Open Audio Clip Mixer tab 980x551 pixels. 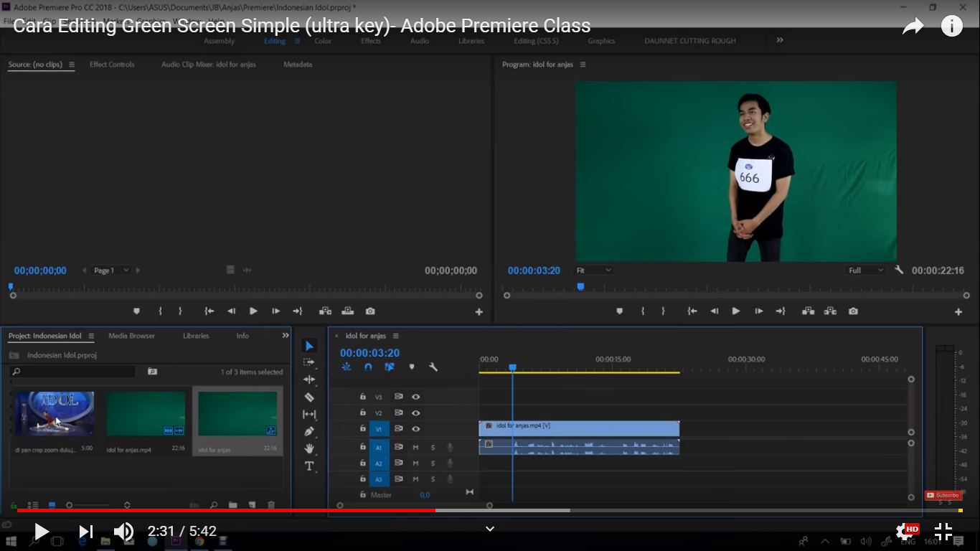tap(208, 65)
